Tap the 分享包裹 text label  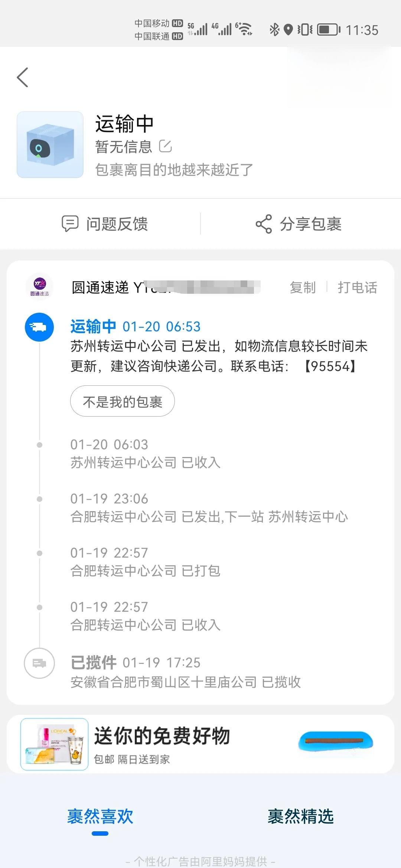[311, 224]
